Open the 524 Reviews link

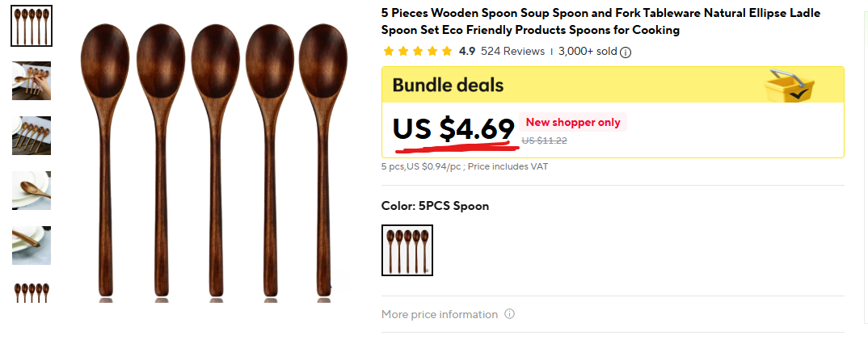coord(512,52)
